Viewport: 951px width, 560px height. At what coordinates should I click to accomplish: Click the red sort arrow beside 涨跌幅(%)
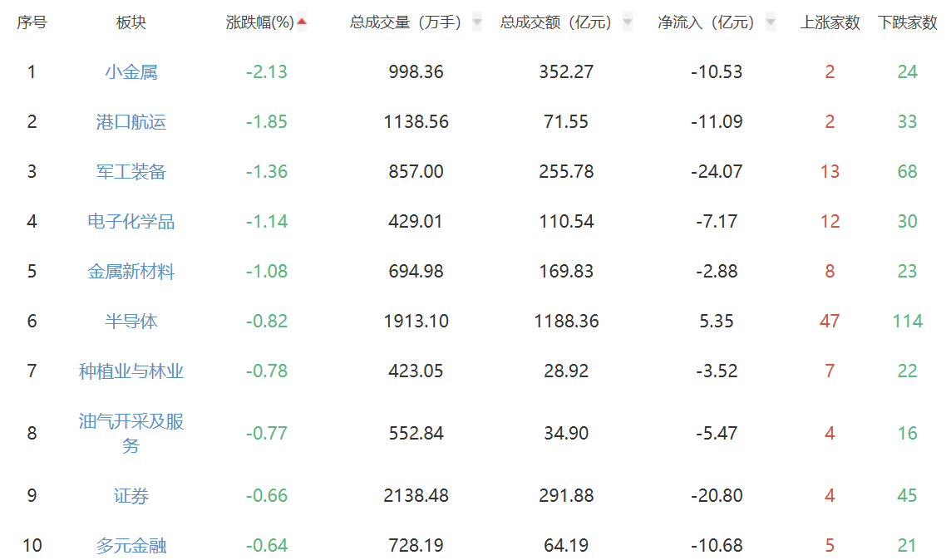click(x=302, y=22)
